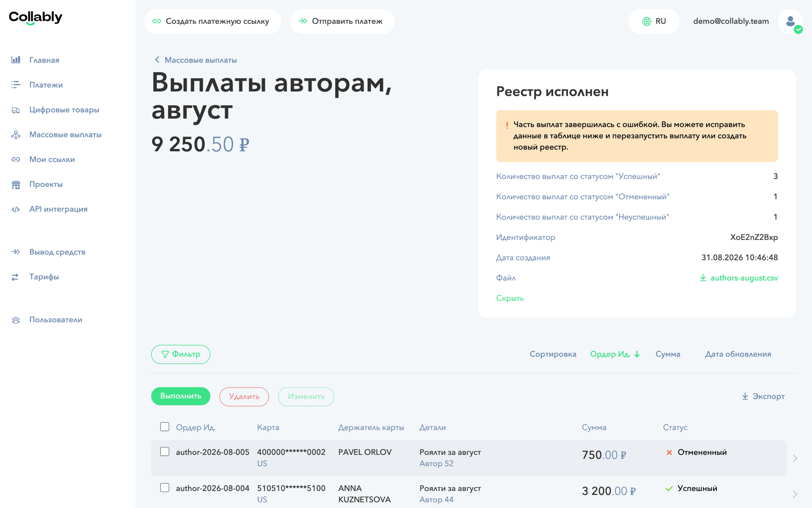
Task: Go to Цифровые товары section
Action: pyautogui.click(x=64, y=110)
